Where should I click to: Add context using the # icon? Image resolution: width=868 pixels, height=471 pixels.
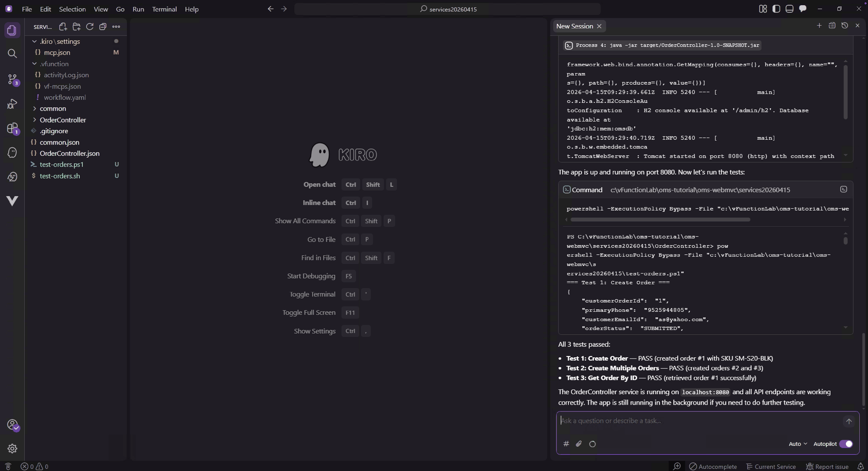click(x=566, y=444)
